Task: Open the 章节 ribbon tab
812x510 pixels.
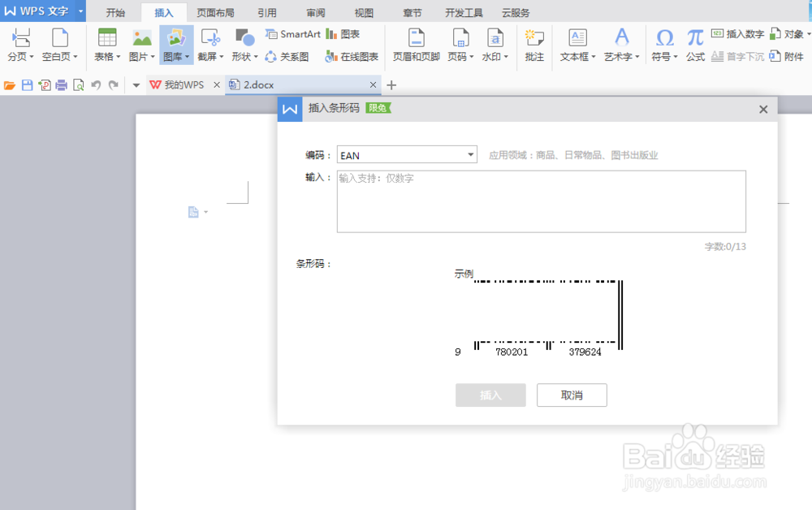Action: tap(412, 12)
